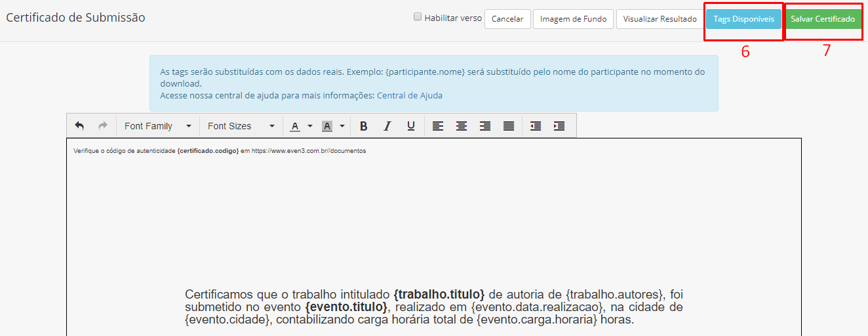868x336 pixels.
Task: Apply background color with highlighted A button
Action: point(327,126)
